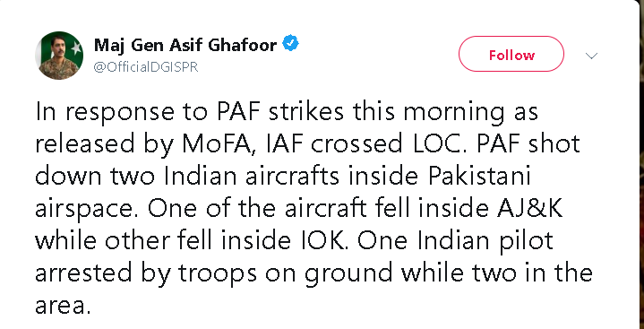Click the Pakistani flag star in the avatar
644x329 pixels.
click(76, 48)
